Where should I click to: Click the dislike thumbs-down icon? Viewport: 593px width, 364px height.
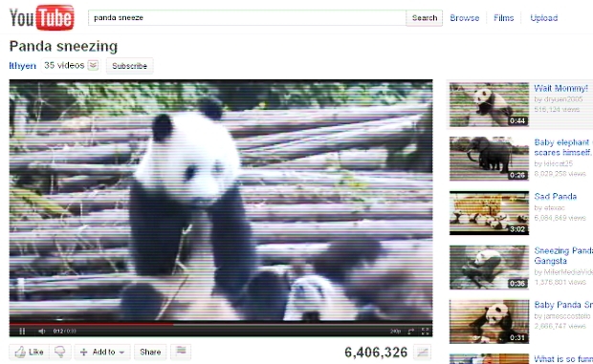(59, 352)
